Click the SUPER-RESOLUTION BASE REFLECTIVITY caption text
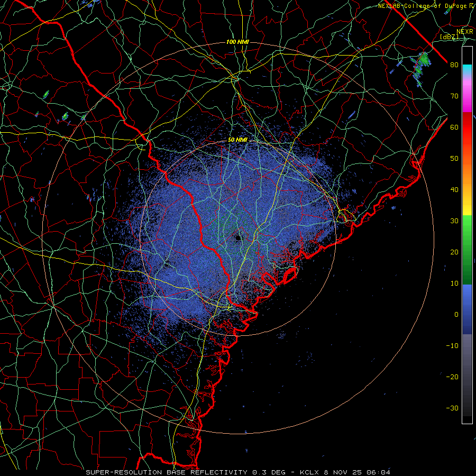 (167, 472)
